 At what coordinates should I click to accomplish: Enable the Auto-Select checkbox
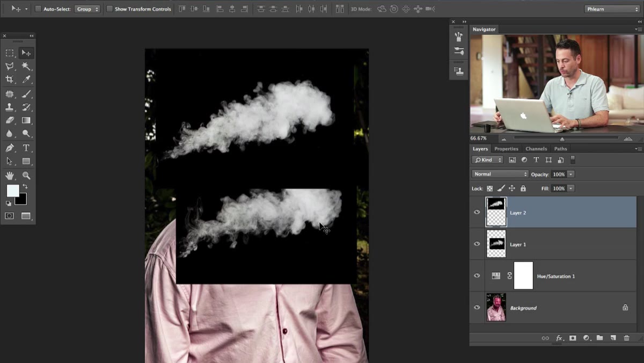[x=38, y=9]
